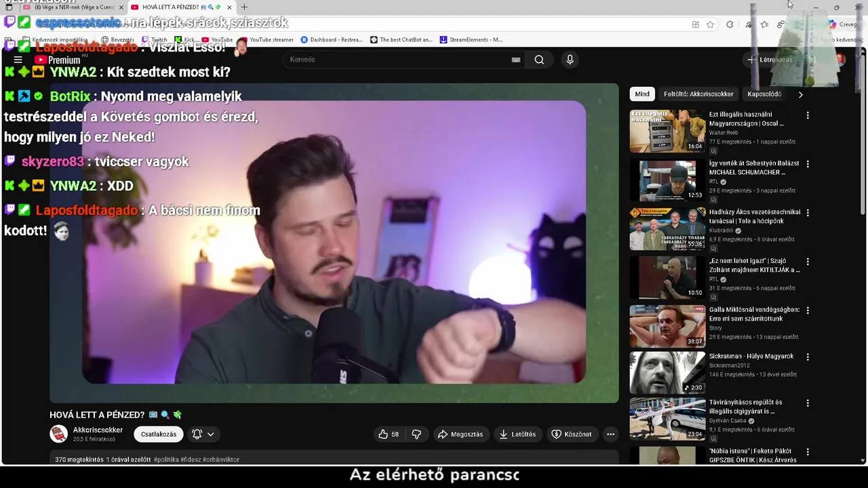
Task: Open the Kick bookmark
Action: [x=184, y=40]
